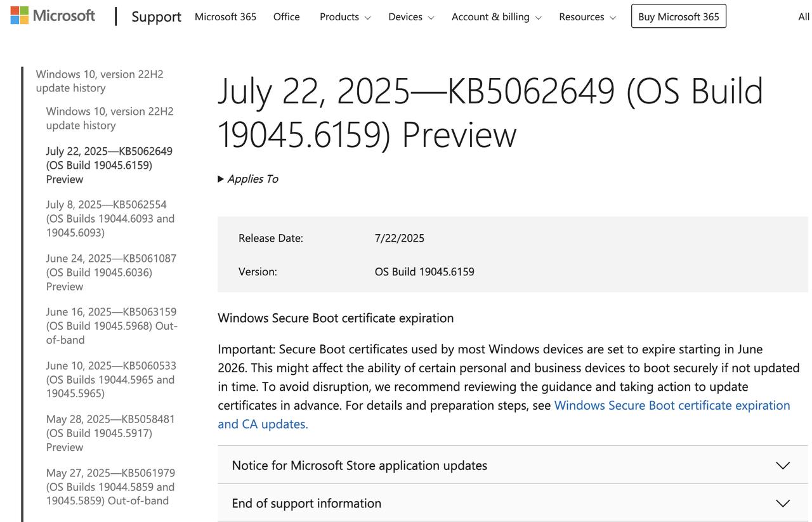Screen dimensions: 812x522
Task: Select July 22, 2025 KB5062649 Preview entry
Action: [x=109, y=165]
